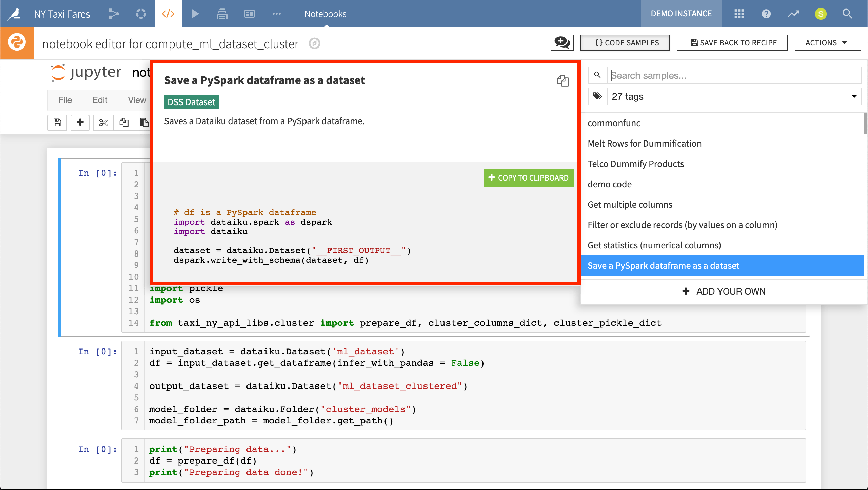Click the dspark.write_with_schema code line
This screenshot has width=868, height=490.
271,260
